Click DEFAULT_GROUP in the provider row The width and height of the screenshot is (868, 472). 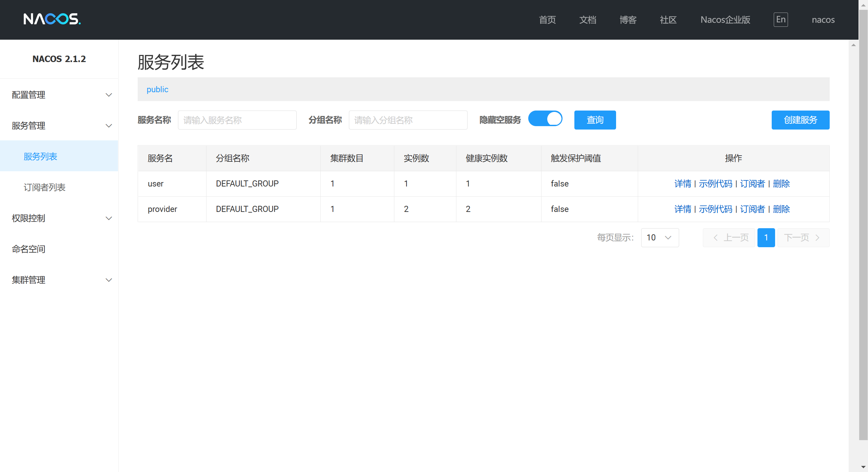[x=247, y=209]
